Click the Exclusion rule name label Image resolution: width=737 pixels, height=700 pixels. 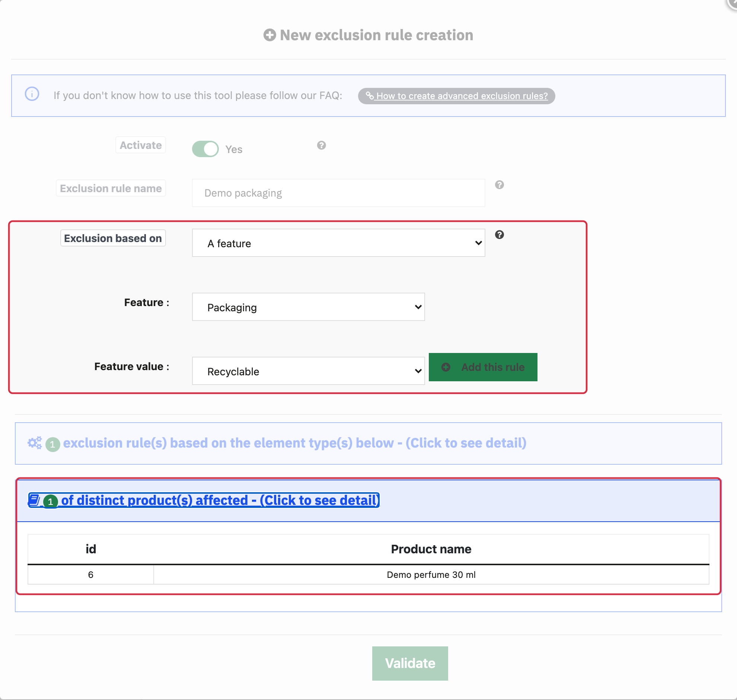111,188
